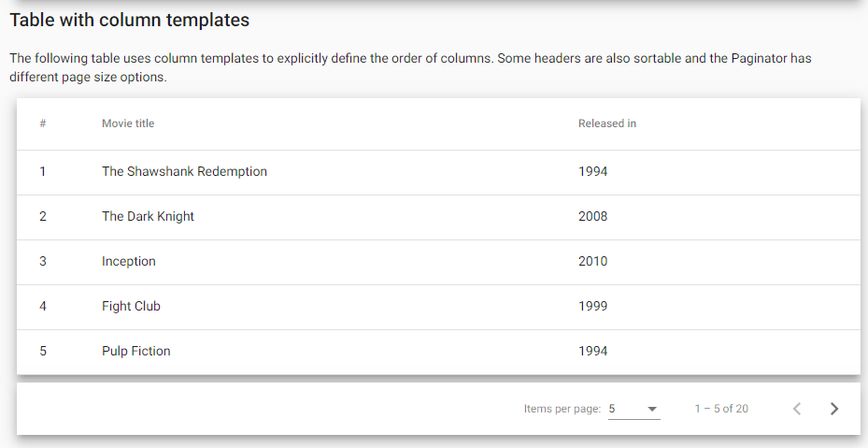
Task: Click the range label 1 – 5 of 20
Action: coord(721,409)
